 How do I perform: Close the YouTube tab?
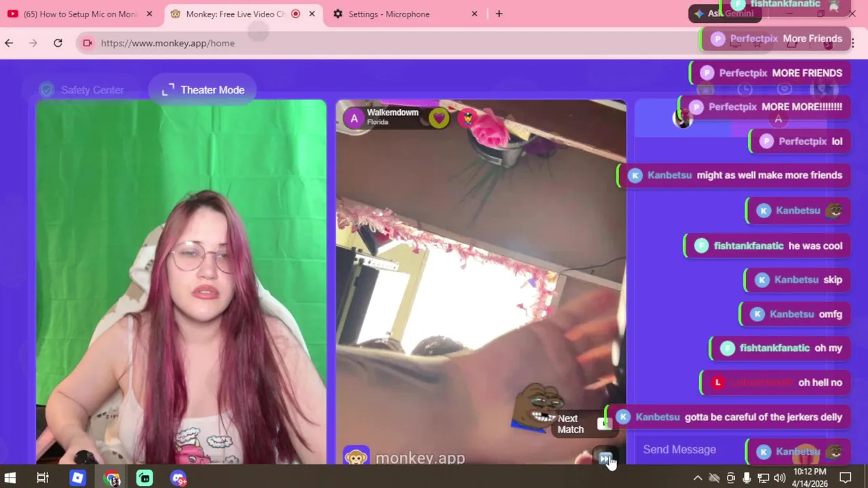pyautogui.click(x=149, y=14)
